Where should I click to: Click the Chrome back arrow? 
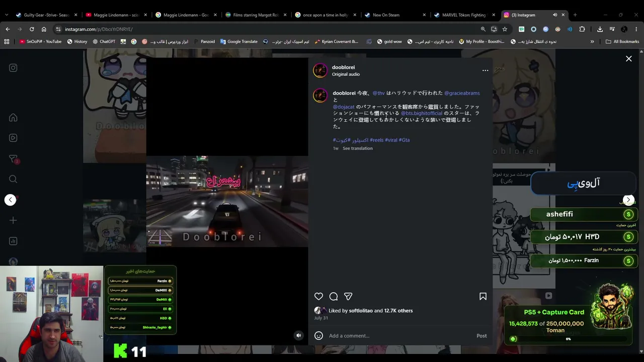tap(8, 29)
